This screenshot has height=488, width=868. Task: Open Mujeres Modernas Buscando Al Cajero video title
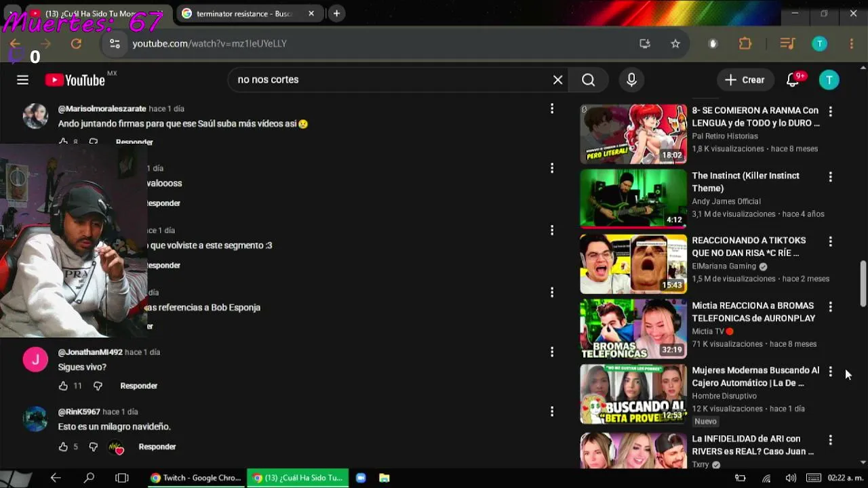pos(755,377)
